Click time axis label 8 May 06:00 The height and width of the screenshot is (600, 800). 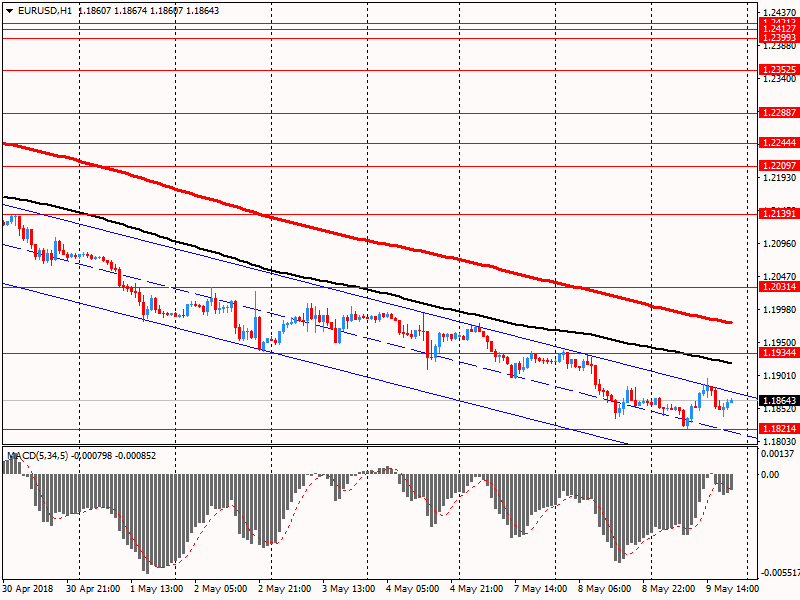[x=605, y=589]
